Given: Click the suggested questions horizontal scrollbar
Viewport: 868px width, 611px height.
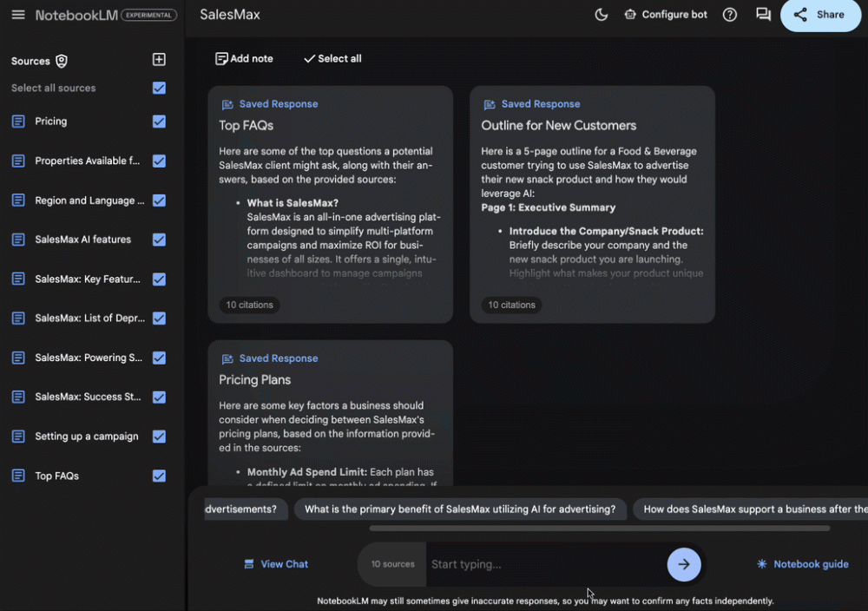Looking at the screenshot, I should pyautogui.click(x=599, y=528).
